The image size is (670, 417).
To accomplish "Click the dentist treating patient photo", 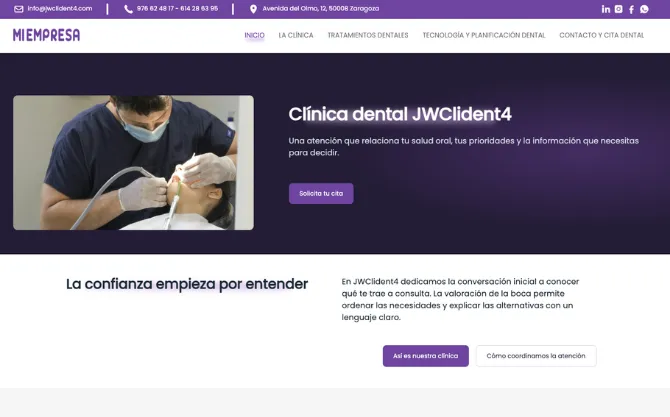I will [x=133, y=163].
